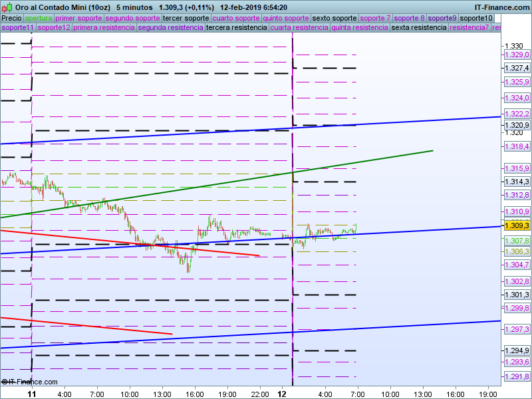The height and width of the screenshot is (399, 532).
Task: Click the Oro al Contado Mini instrument title
Action: pyautogui.click(x=63, y=7)
